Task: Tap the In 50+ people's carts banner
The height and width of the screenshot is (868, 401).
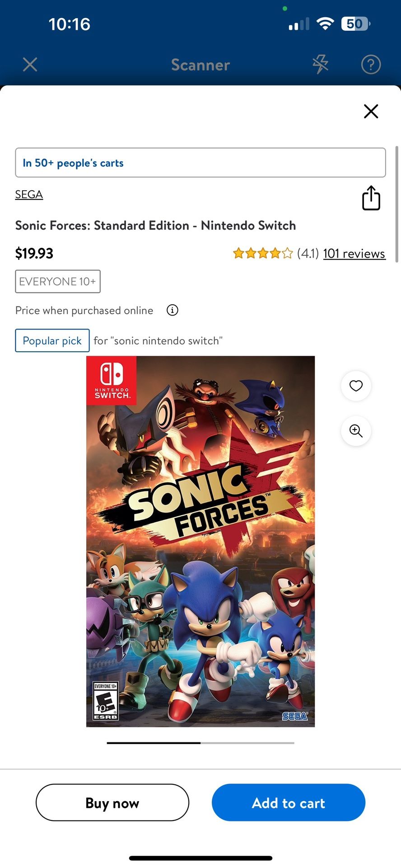Action: pos(200,163)
